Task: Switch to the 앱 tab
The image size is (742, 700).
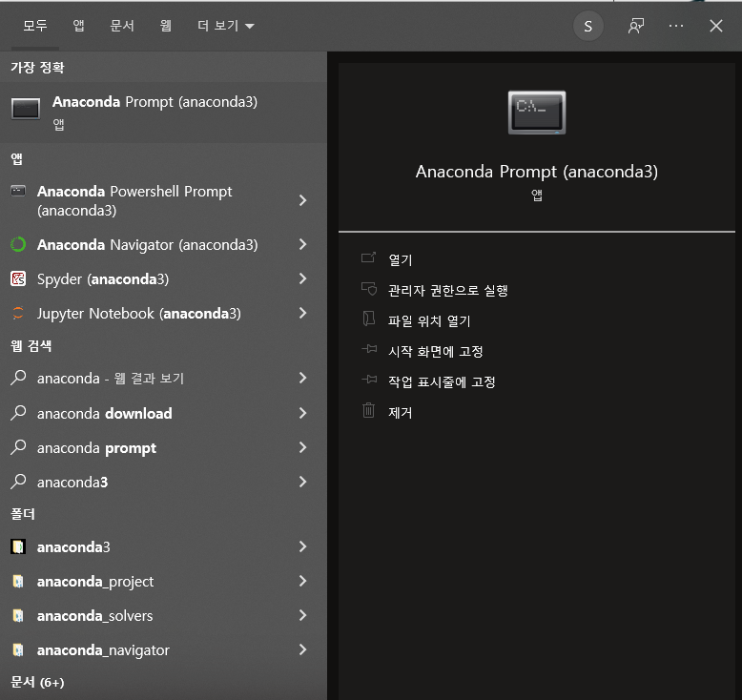Action: pyautogui.click(x=78, y=26)
